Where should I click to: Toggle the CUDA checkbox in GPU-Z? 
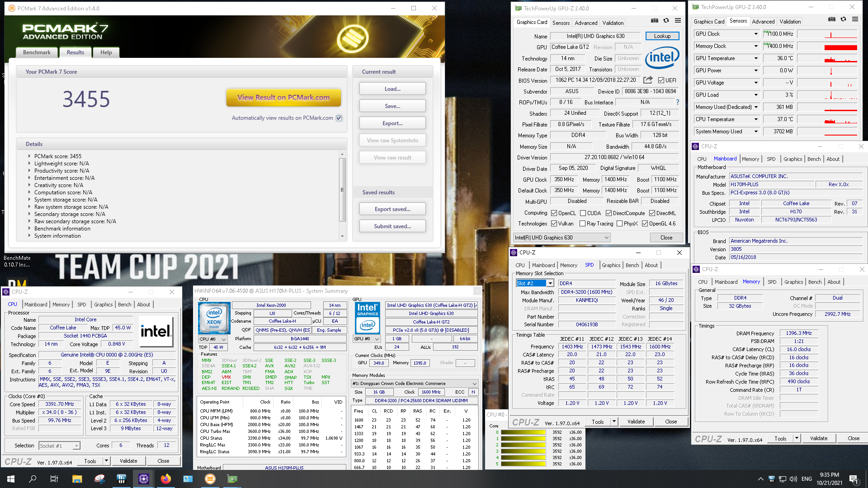tap(583, 213)
